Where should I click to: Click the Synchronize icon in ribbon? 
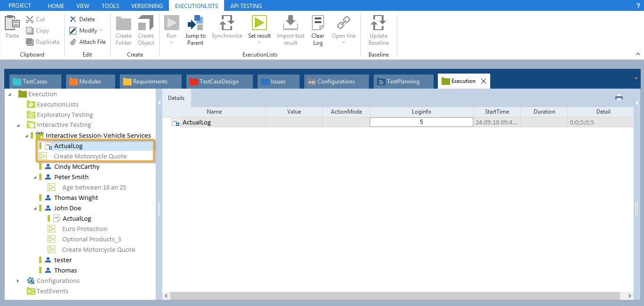[226, 23]
